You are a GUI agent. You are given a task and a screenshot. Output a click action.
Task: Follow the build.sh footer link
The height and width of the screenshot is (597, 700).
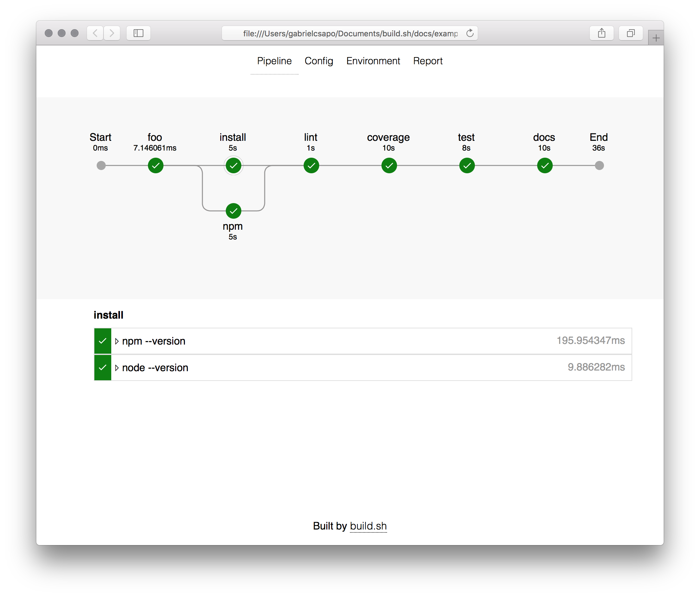368,526
